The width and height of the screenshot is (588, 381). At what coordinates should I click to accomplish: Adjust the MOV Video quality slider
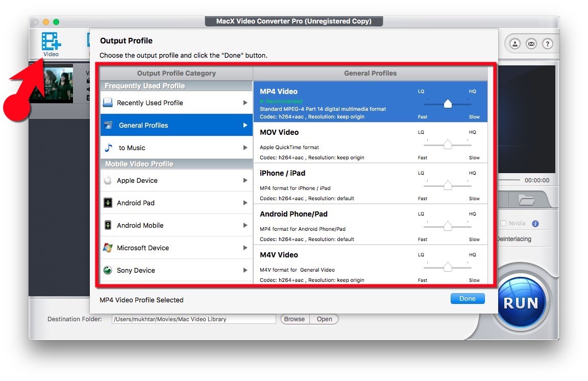tap(447, 145)
